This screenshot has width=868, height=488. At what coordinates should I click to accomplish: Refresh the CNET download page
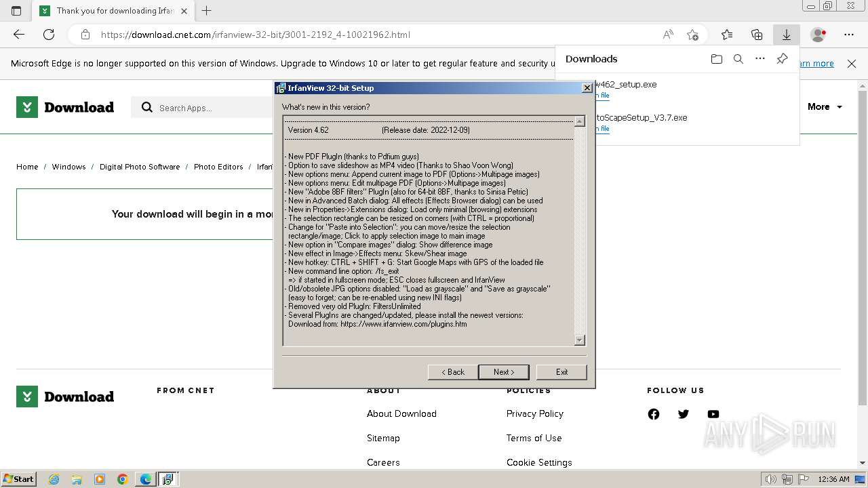click(x=49, y=35)
